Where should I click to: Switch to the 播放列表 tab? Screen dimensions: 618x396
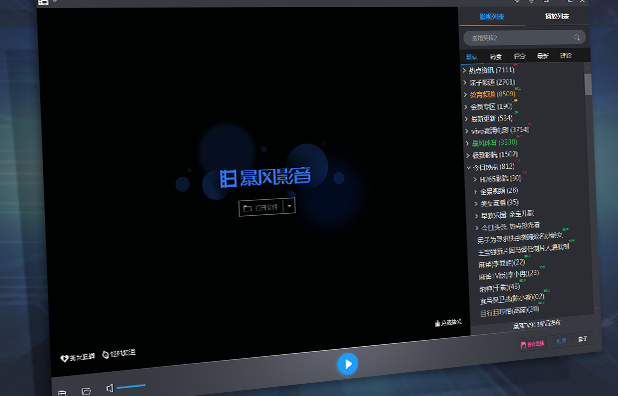(557, 16)
